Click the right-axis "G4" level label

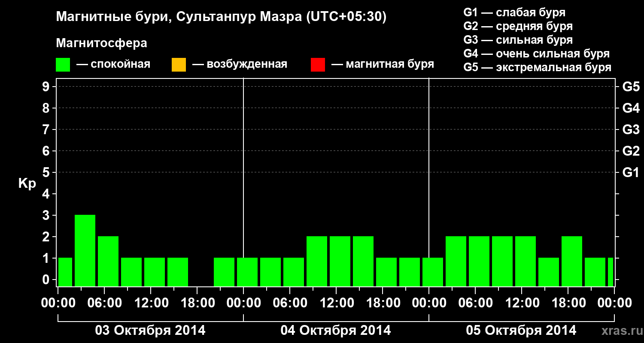(631, 108)
